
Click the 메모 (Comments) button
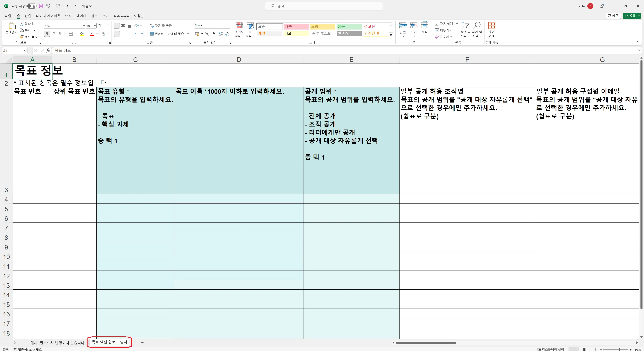pos(613,15)
